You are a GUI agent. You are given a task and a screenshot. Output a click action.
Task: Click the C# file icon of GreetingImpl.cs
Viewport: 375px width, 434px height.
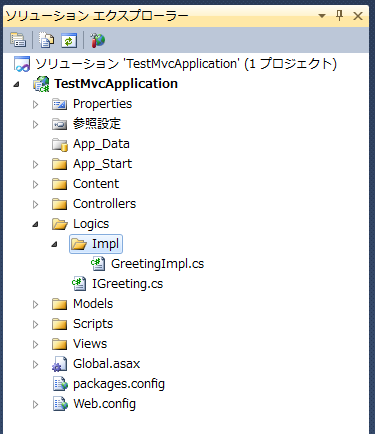(98, 264)
